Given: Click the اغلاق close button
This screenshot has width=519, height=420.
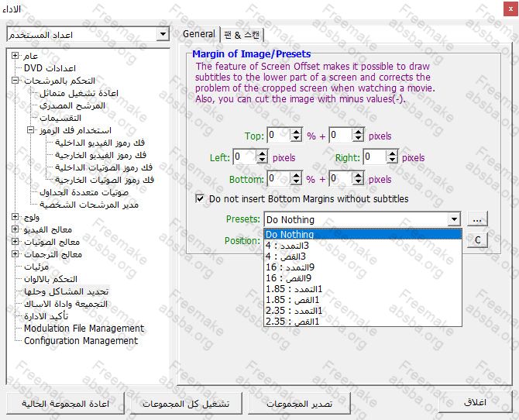Looking at the screenshot, I should [x=475, y=402].
